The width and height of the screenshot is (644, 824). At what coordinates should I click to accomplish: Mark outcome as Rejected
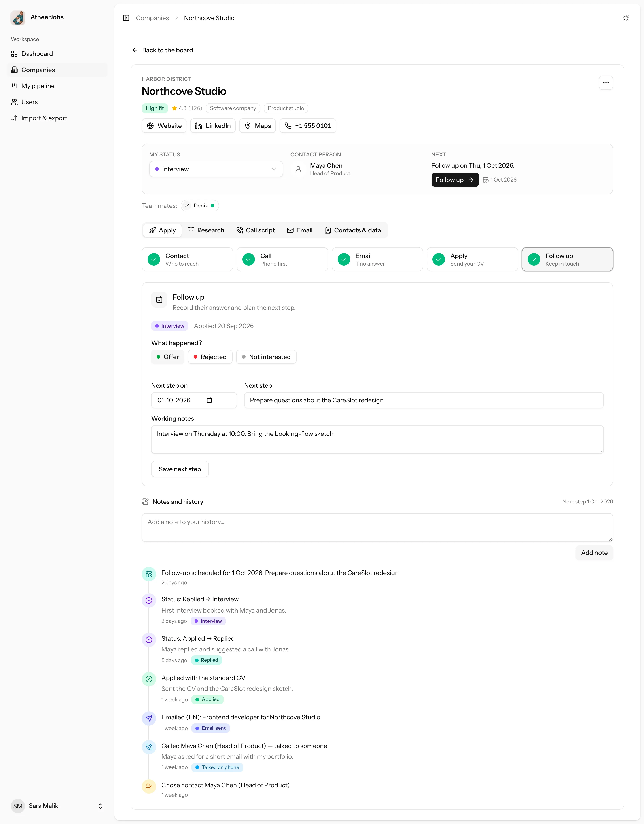[210, 357]
